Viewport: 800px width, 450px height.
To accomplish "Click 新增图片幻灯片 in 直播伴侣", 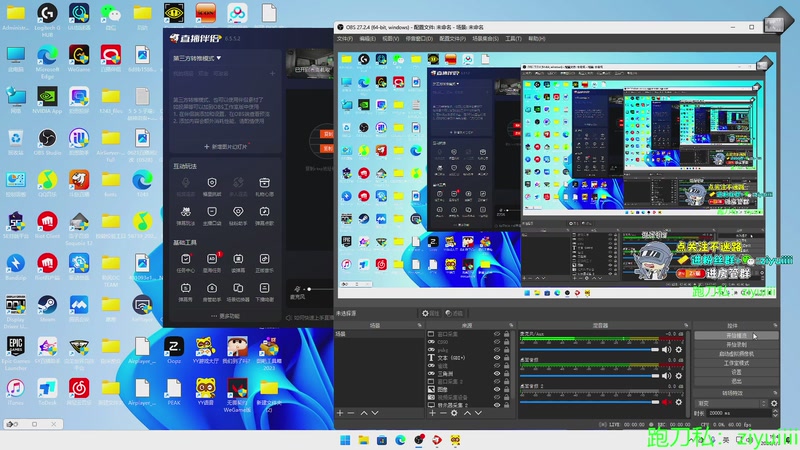I will point(226,146).
